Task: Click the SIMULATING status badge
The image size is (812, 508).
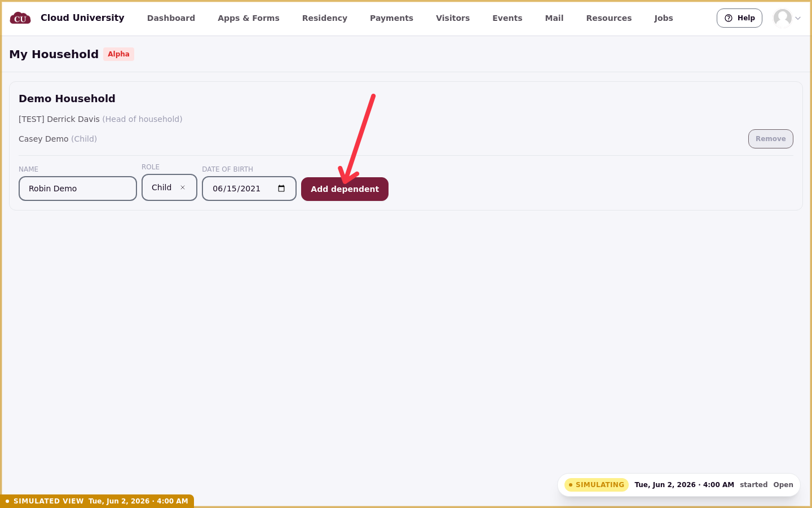Action: (597, 485)
